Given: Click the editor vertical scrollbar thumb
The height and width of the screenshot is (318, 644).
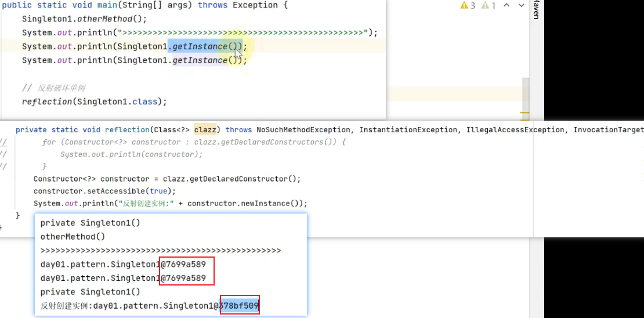Looking at the screenshot, I should pyautogui.click(x=526, y=92).
